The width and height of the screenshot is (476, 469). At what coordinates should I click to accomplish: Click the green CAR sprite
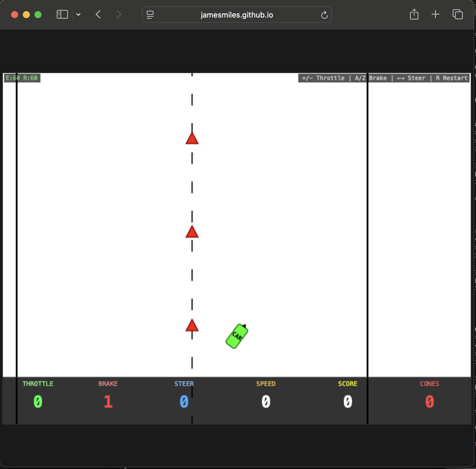pyautogui.click(x=237, y=336)
